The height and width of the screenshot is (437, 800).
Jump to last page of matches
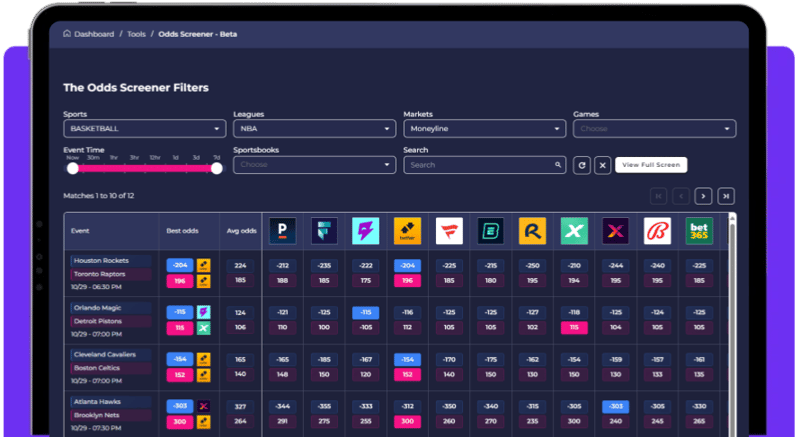coord(726,196)
